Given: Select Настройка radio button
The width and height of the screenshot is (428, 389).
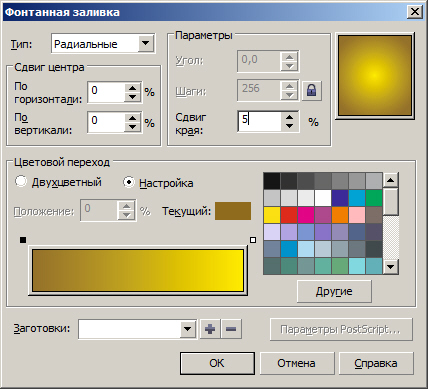Looking at the screenshot, I should [129, 182].
